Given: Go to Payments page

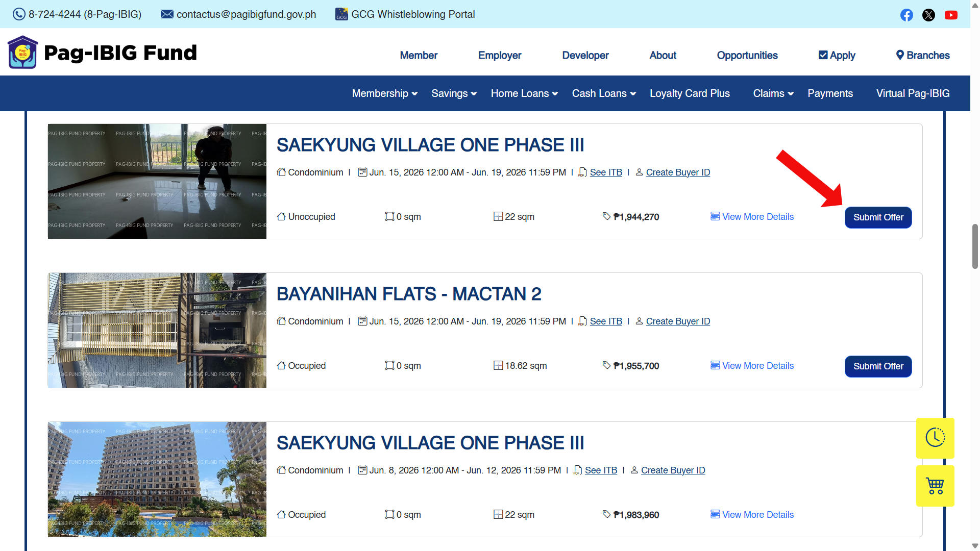Looking at the screenshot, I should click(830, 93).
